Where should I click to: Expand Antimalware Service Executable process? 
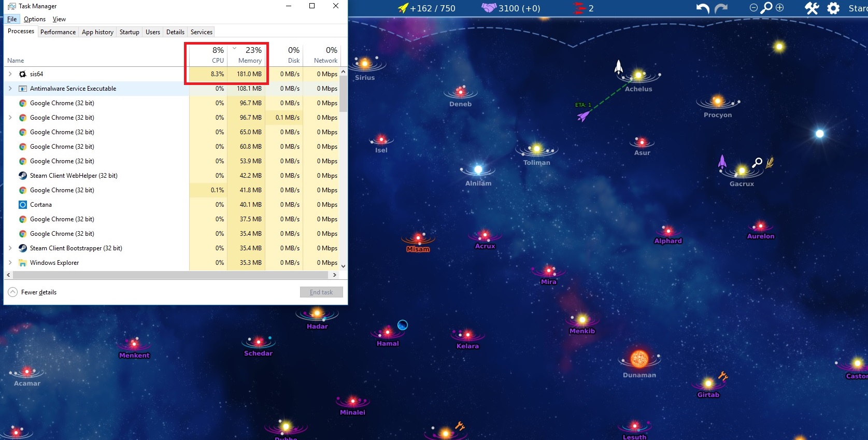point(10,89)
